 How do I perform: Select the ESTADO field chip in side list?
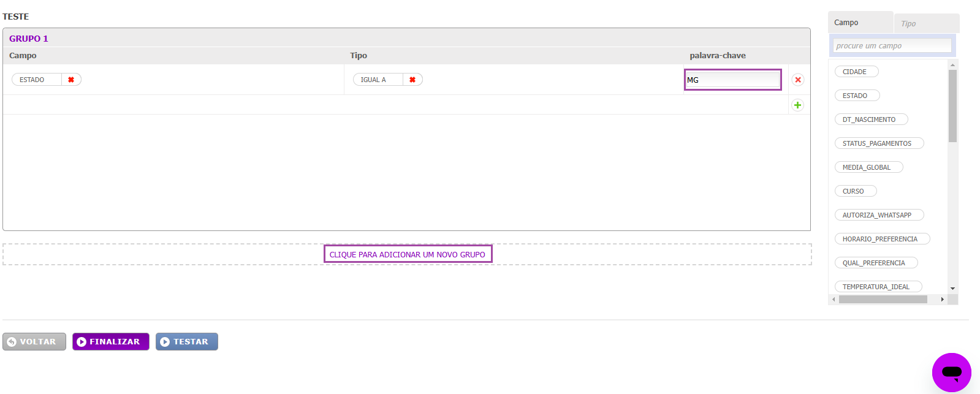pyautogui.click(x=857, y=96)
